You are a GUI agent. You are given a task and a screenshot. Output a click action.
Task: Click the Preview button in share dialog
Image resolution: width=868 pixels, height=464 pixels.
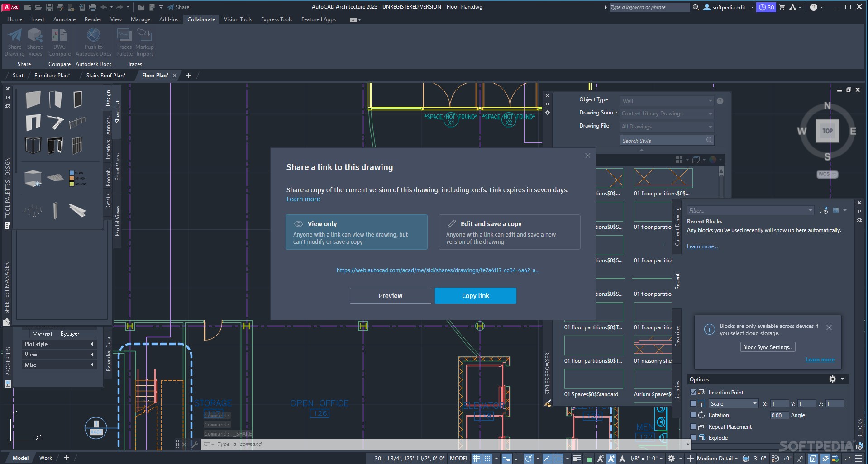coord(390,296)
